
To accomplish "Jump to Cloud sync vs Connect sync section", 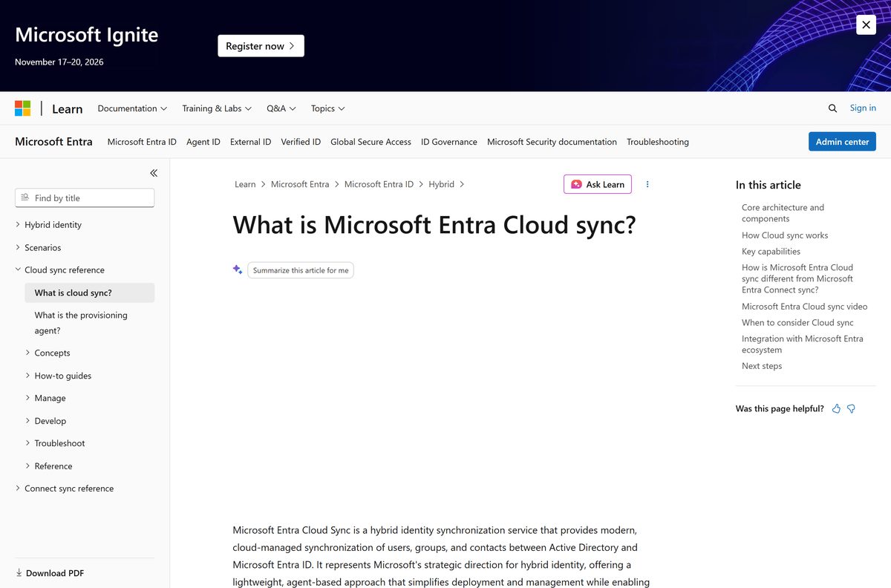I will click(797, 278).
